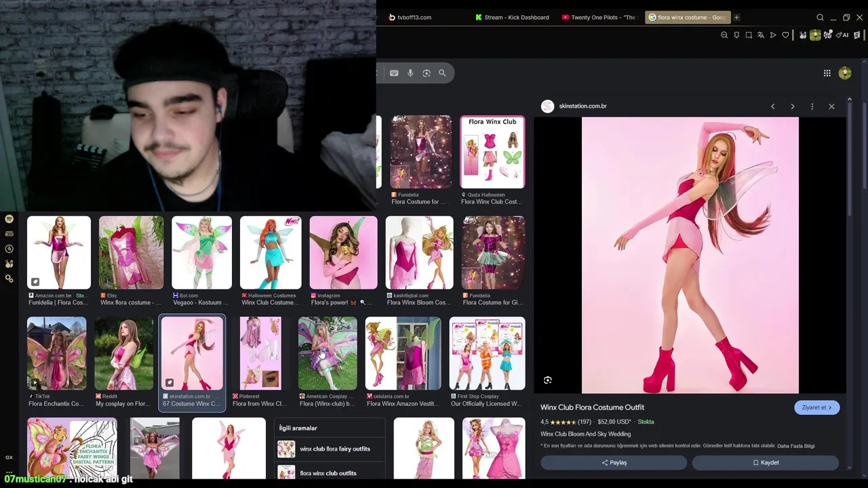Open Funidelia Flora Costume sparkly thumbnail
Image resolution: width=868 pixels, height=488 pixels.
pos(420,152)
